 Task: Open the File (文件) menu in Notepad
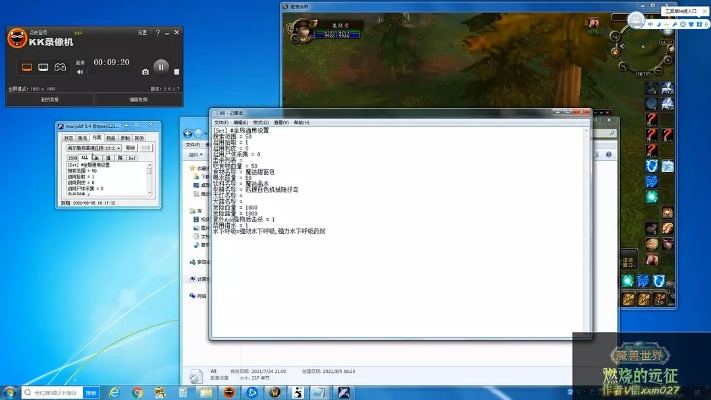coord(221,122)
